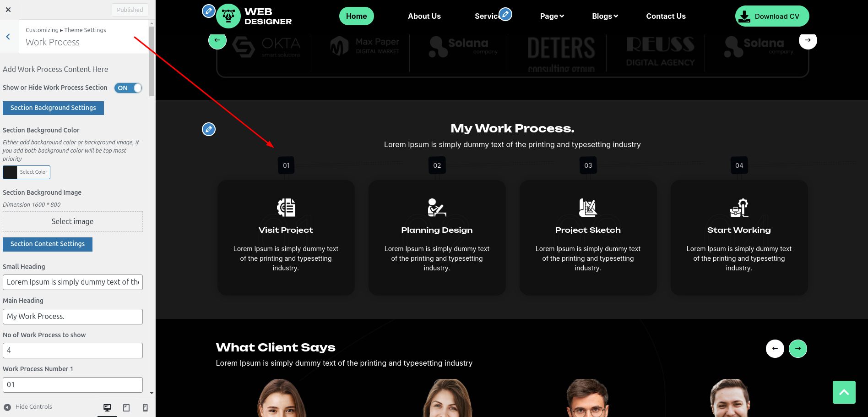Open Contact Us from the navbar
The width and height of the screenshot is (868, 417).
(x=666, y=16)
